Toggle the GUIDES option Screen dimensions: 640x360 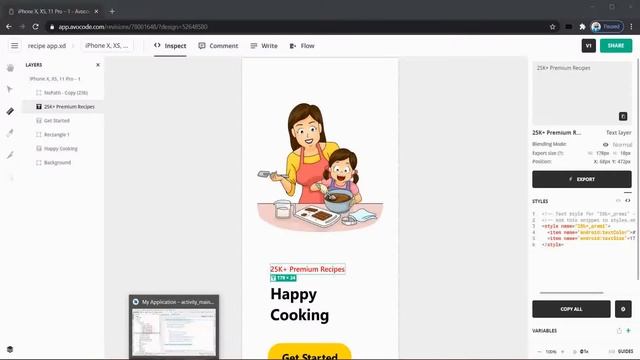coord(621,351)
